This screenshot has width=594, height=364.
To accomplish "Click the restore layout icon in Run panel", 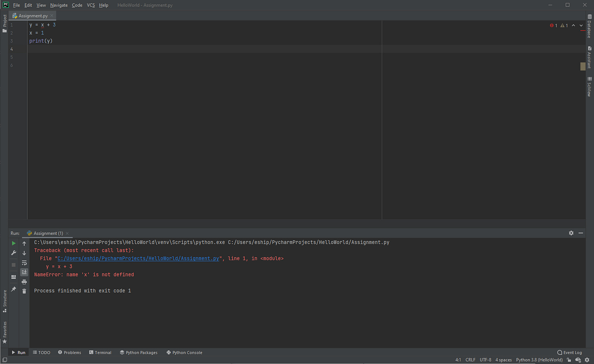I will click(13, 277).
